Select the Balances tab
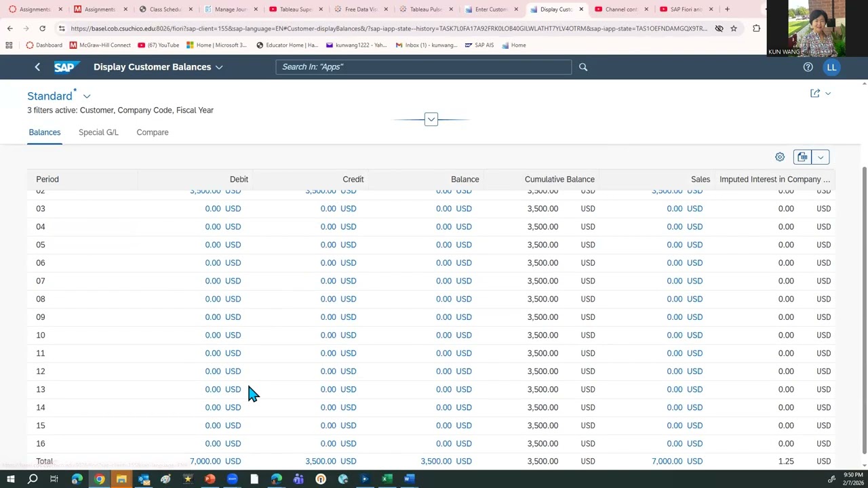Viewport: 868px width, 488px height. (x=45, y=132)
